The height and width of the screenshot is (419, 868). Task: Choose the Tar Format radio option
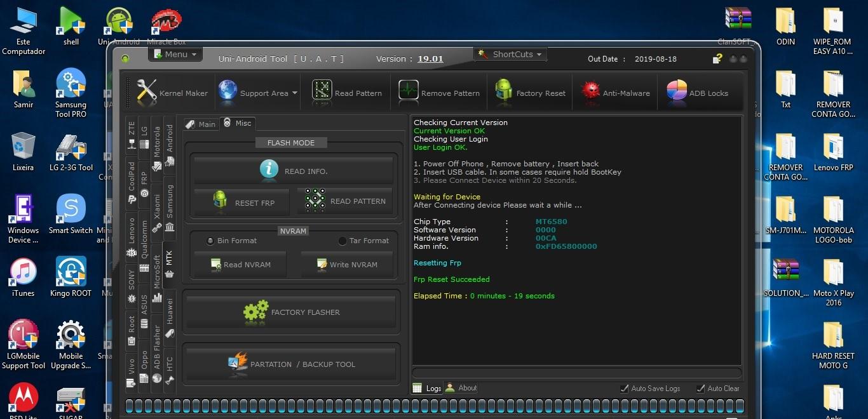363,241
